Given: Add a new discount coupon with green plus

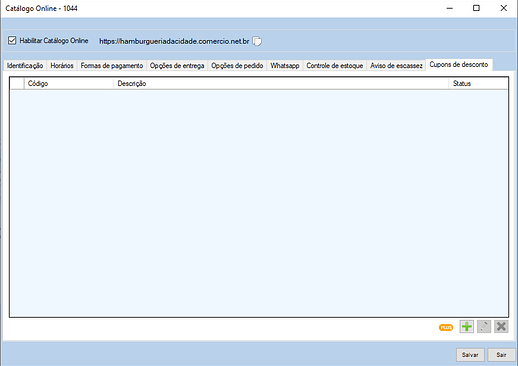Looking at the screenshot, I should (466, 327).
